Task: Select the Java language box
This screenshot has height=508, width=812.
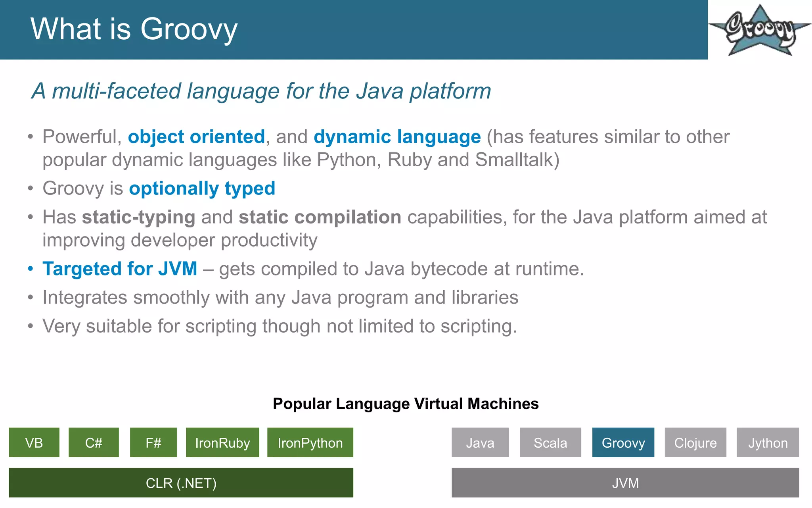Action: coord(480,443)
